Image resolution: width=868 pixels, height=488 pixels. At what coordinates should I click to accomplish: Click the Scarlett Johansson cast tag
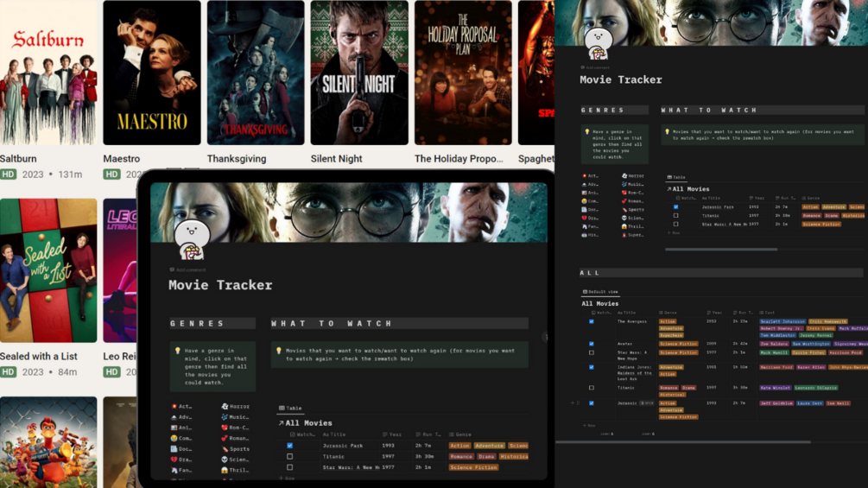[x=782, y=321]
